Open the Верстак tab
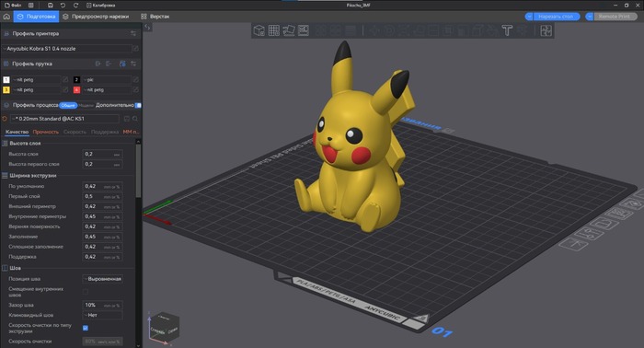 pos(155,17)
